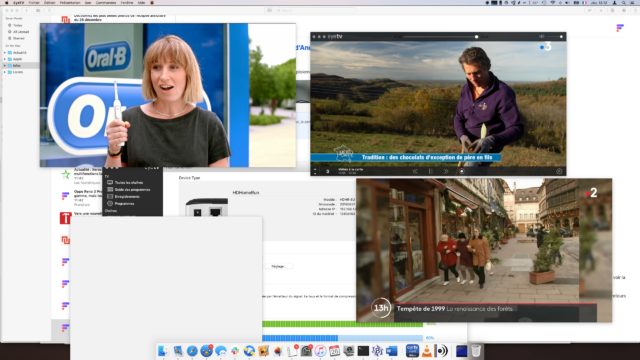Click the HDHomeRun device thumbnail
640x360 pixels.
[x=207, y=207]
